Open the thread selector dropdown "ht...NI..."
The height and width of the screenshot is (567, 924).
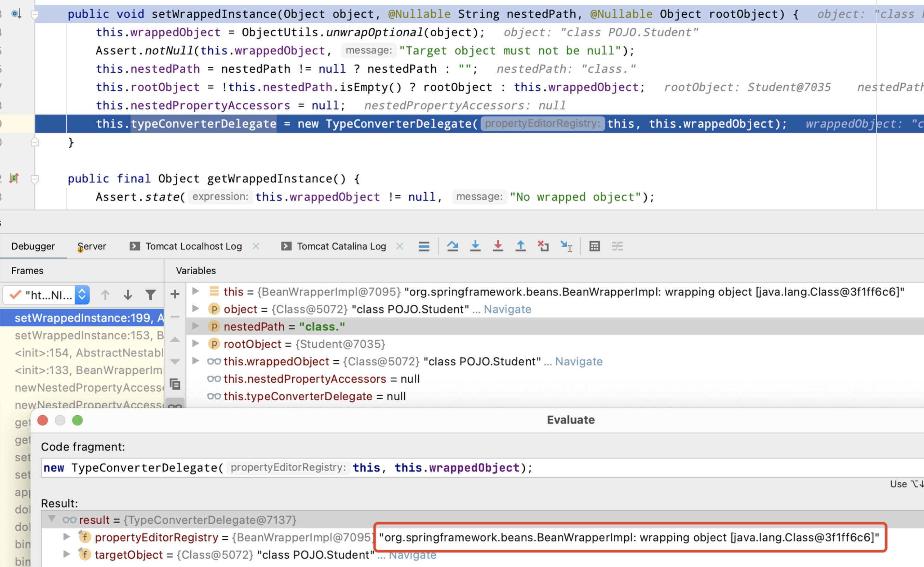coord(46,295)
